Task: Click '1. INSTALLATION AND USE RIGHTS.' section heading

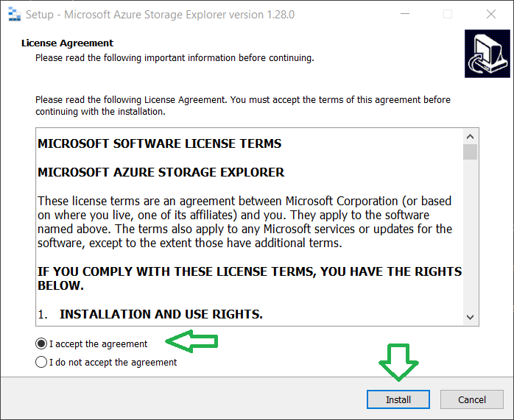Action: coord(150,314)
